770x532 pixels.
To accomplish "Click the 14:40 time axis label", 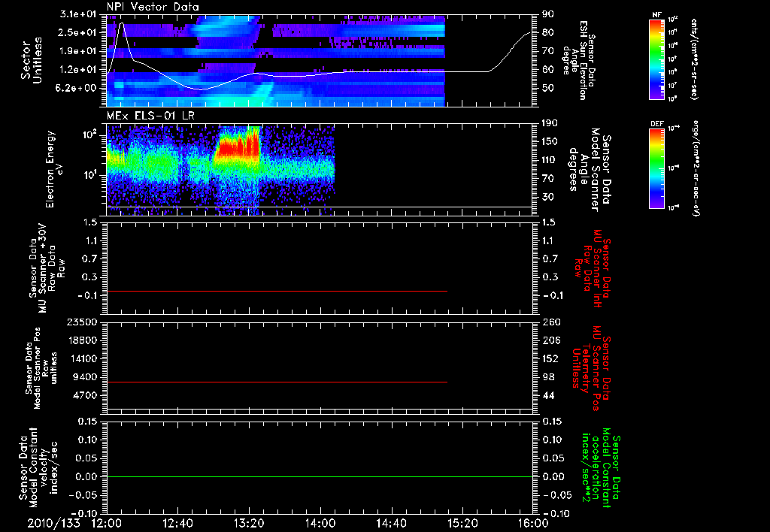I will [391, 523].
